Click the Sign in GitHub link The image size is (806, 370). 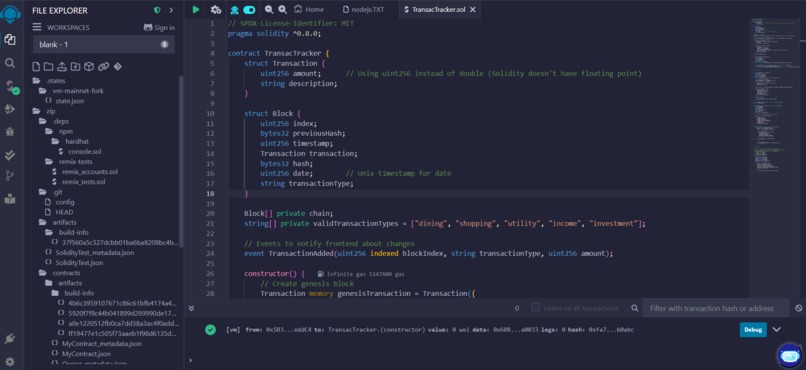click(159, 27)
